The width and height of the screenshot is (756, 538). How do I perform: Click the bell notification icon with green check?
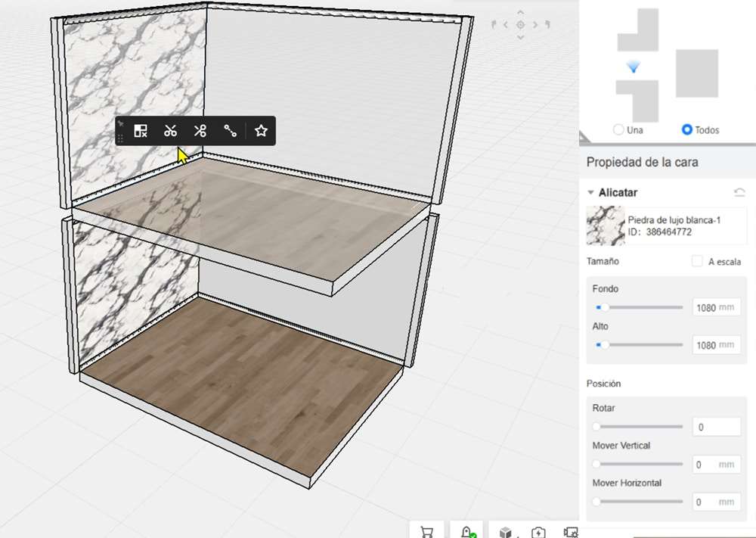pos(466,532)
